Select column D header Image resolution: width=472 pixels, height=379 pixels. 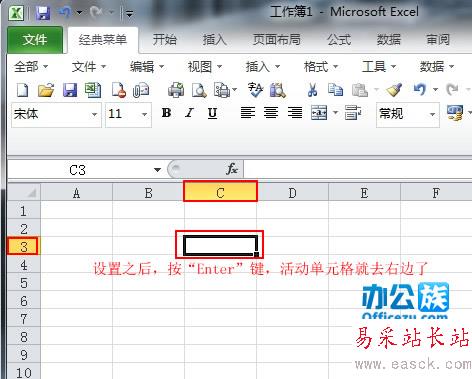[x=292, y=193]
